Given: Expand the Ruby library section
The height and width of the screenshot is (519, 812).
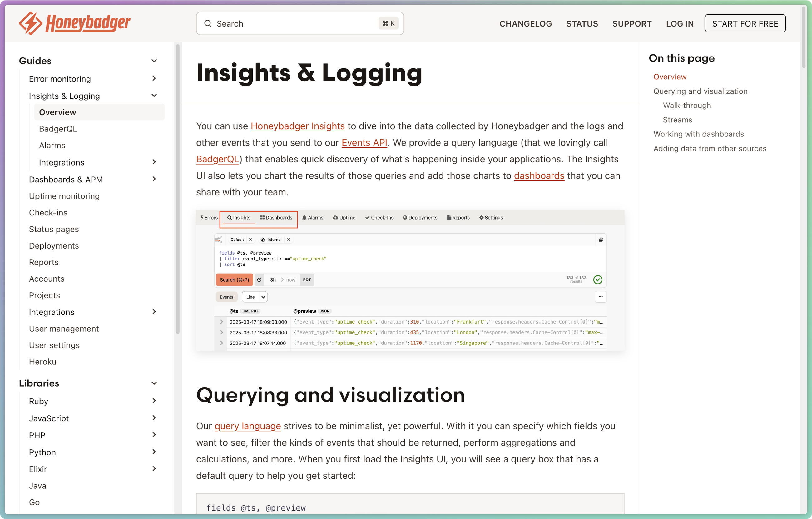Looking at the screenshot, I should click(x=155, y=401).
